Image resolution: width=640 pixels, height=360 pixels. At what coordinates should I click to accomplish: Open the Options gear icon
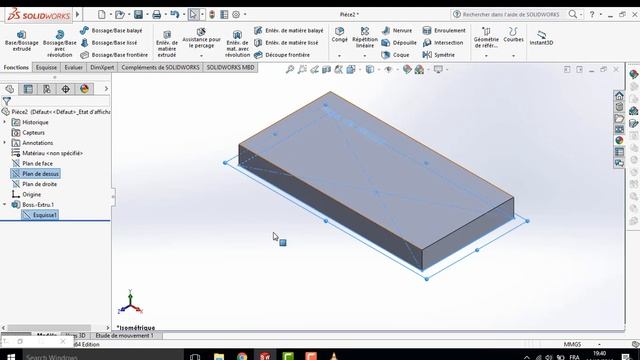coord(236,15)
